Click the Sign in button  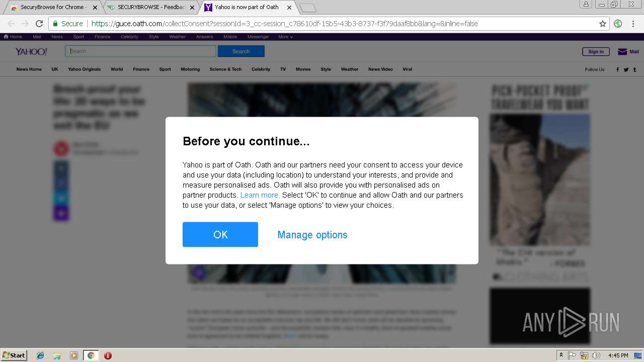[x=596, y=51]
